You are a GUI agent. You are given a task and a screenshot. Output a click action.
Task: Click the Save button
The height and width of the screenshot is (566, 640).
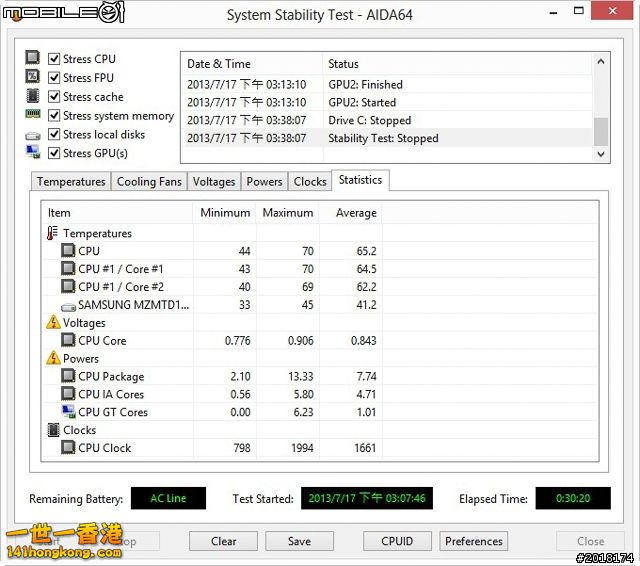[x=299, y=541]
